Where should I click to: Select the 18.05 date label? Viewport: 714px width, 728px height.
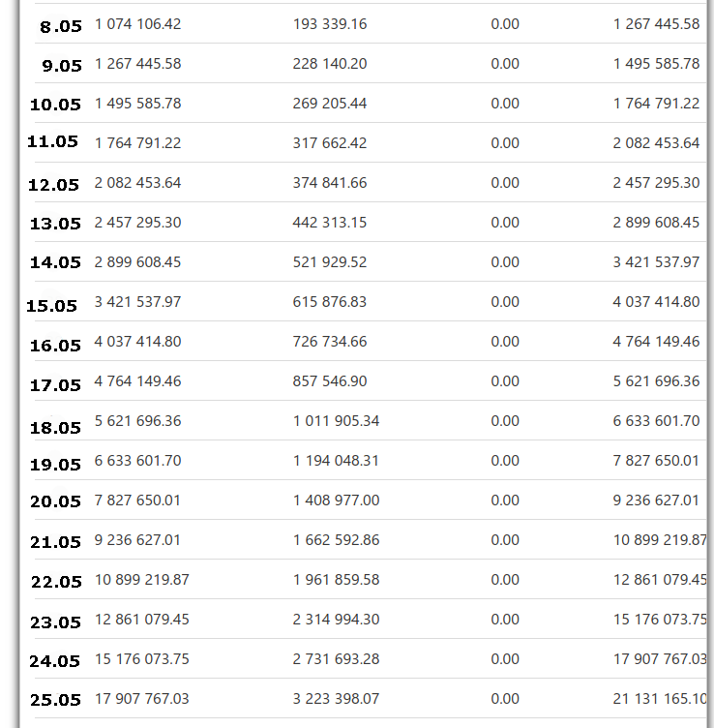tap(55, 428)
